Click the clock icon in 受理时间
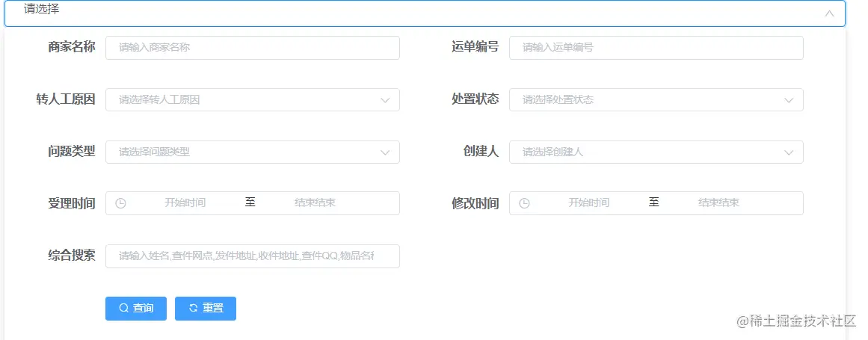 click(x=120, y=203)
